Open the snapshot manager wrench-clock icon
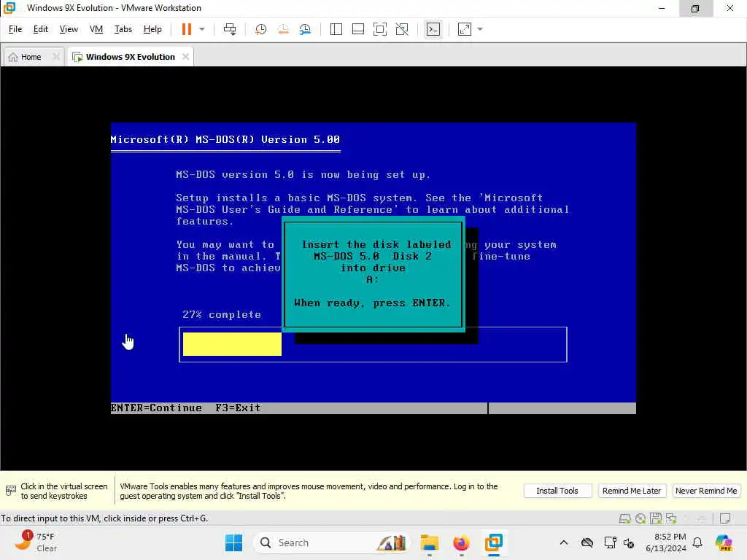 pyautogui.click(x=305, y=29)
